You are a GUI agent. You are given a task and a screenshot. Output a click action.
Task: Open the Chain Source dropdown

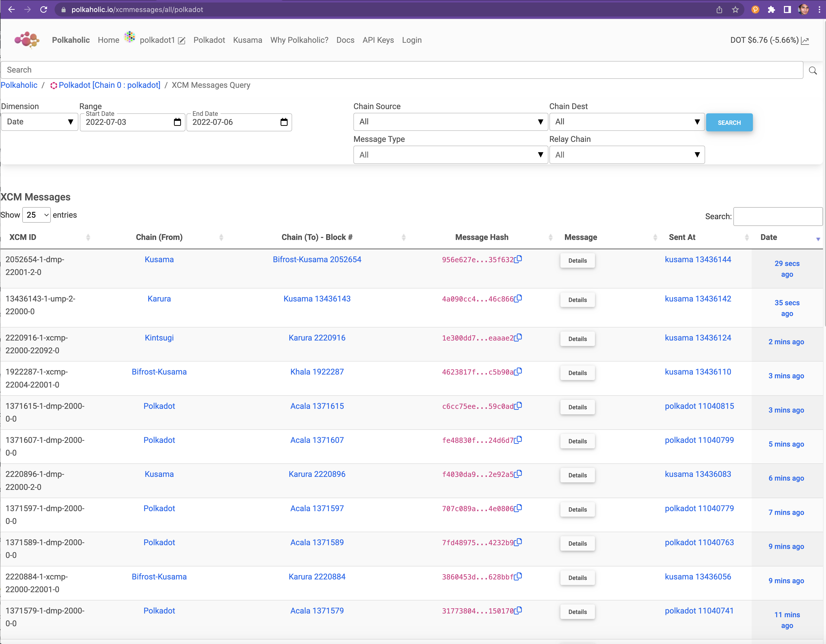[451, 122]
